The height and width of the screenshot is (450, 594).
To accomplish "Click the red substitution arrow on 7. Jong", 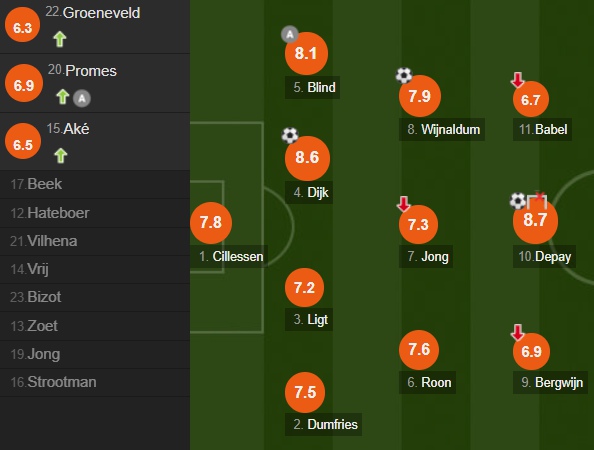I will (x=403, y=204).
